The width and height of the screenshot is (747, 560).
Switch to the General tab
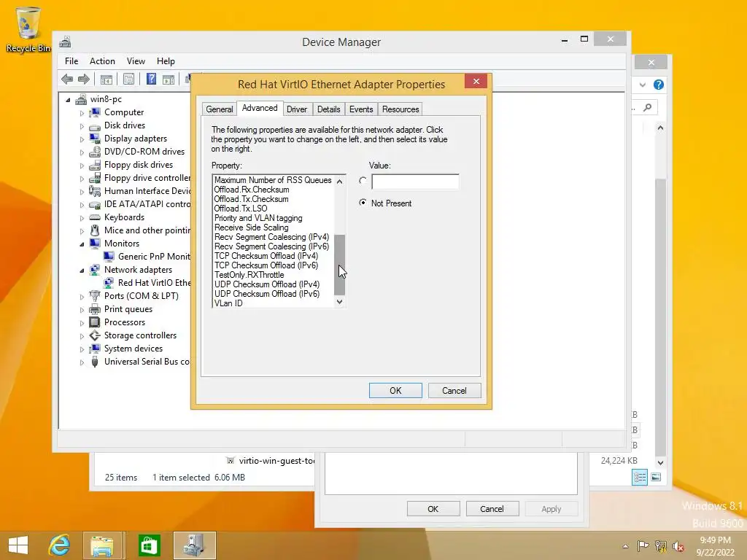coord(219,109)
